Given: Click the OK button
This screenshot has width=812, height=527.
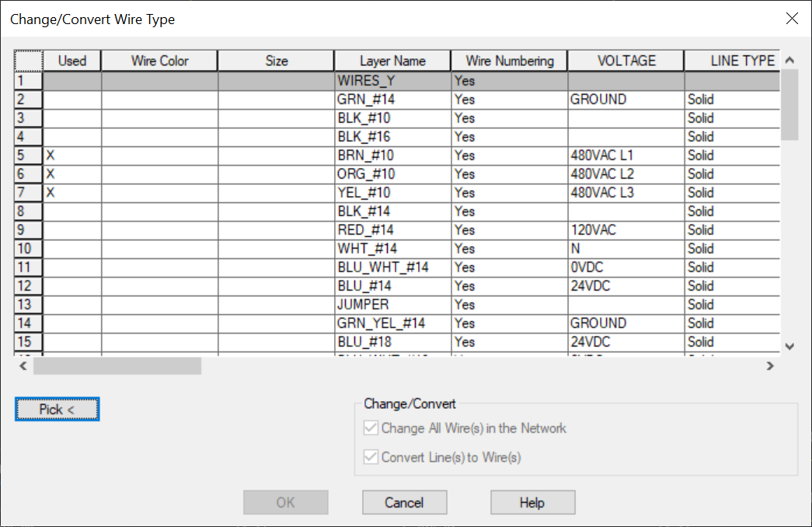Looking at the screenshot, I should [x=285, y=502].
